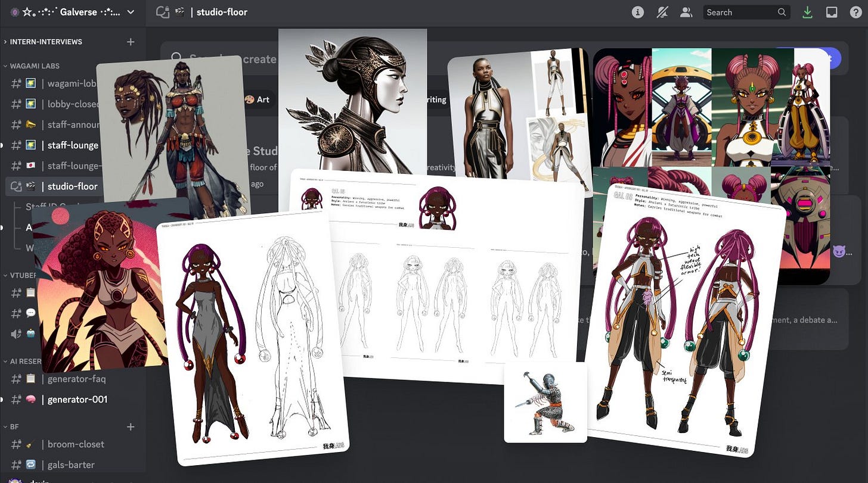Open the small kneeling knight image

pos(545,402)
